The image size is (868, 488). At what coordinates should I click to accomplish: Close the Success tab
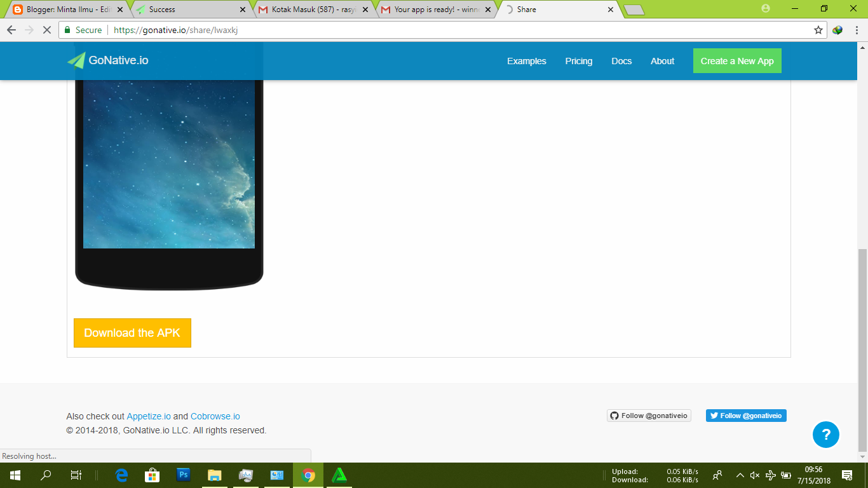(x=243, y=10)
